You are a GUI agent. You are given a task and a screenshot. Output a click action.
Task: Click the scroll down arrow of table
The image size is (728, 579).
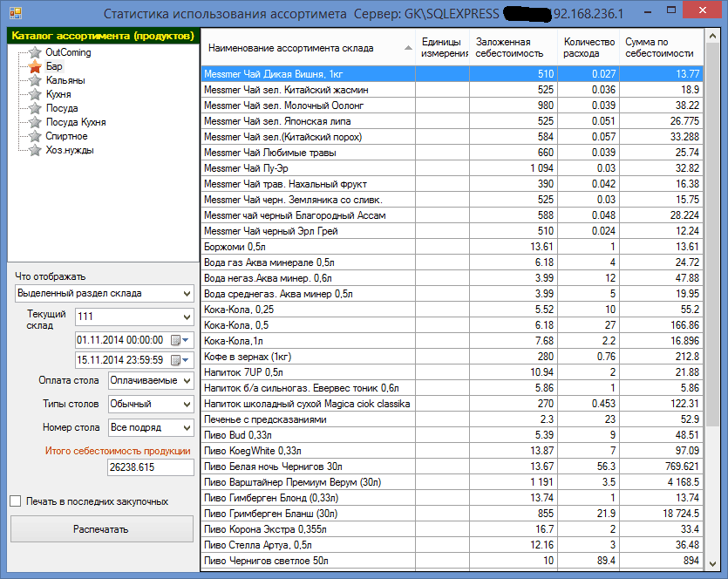[x=712, y=563]
